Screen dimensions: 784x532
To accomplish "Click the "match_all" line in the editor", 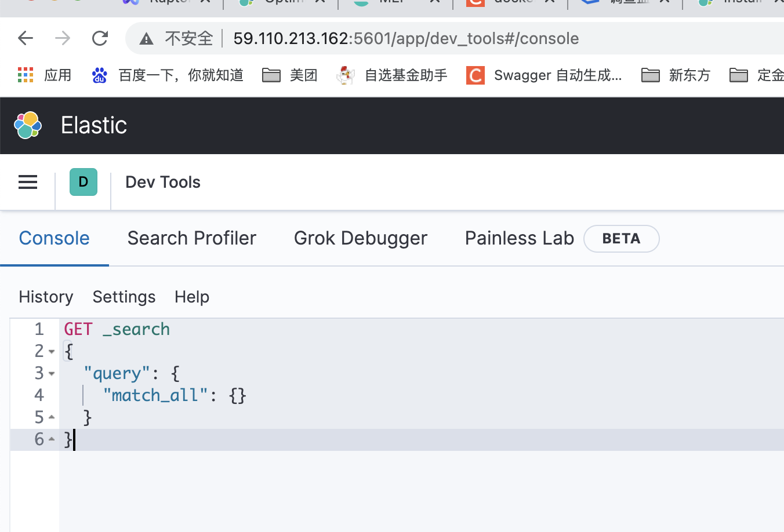I will pos(175,395).
